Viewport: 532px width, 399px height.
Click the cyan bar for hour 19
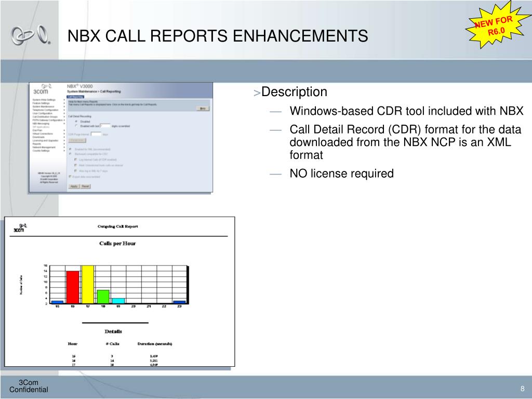pos(118,301)
